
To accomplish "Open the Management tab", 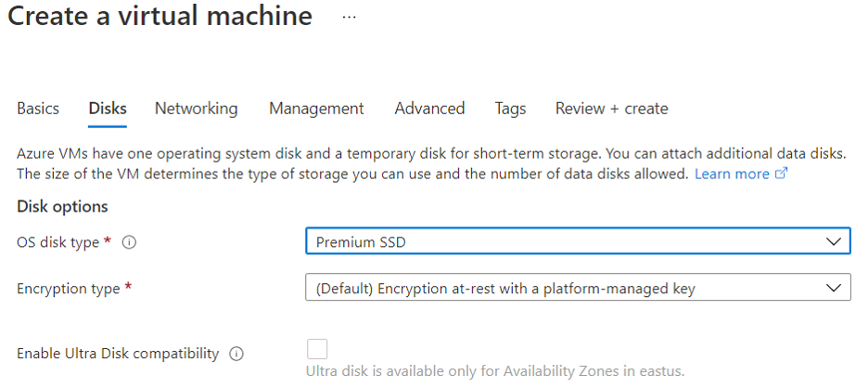I will [x=316, y=108].
